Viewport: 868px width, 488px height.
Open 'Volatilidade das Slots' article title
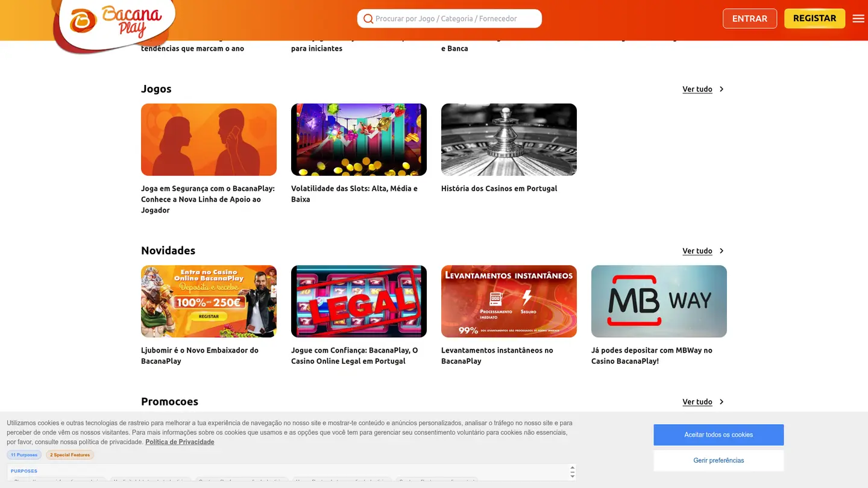[x=354, y=194]
